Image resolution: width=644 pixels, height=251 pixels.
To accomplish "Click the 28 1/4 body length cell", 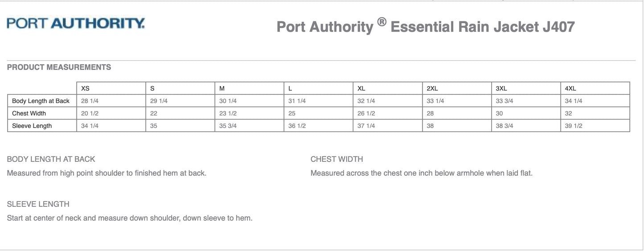I will tap(90, 101).
